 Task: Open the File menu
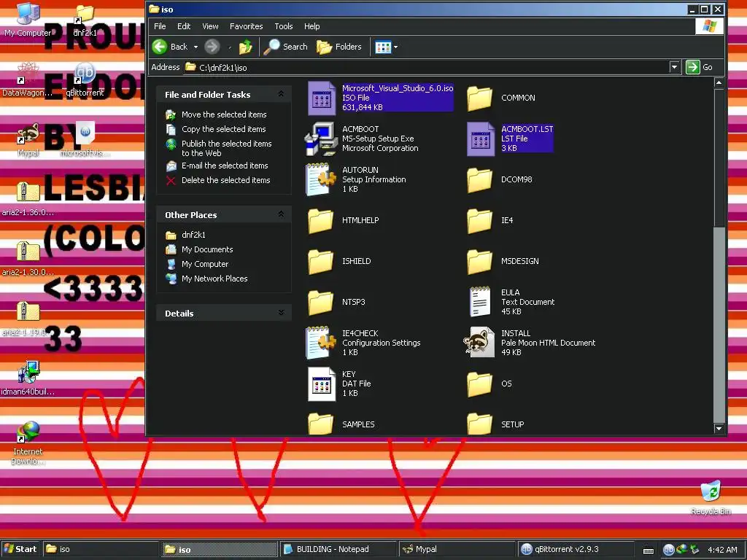160,26
